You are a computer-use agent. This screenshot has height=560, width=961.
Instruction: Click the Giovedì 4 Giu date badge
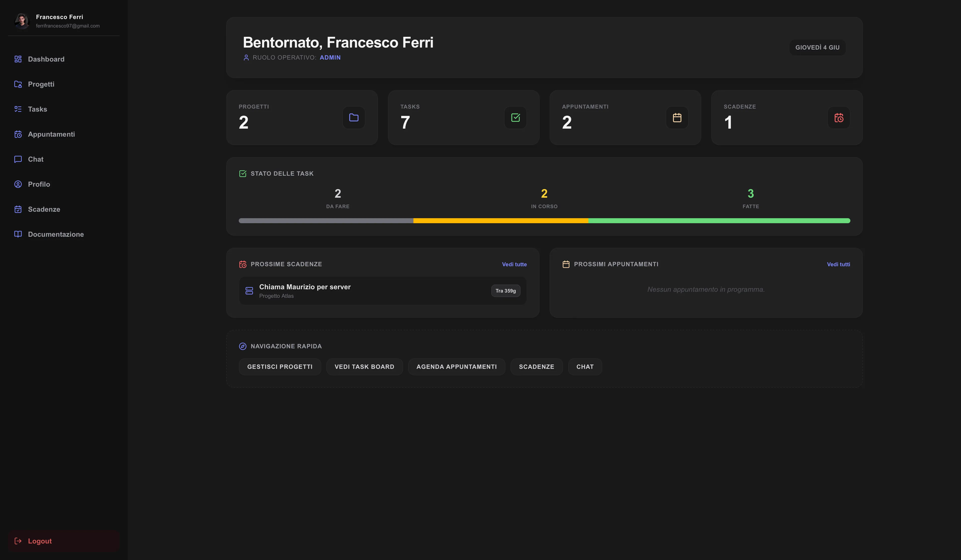[817, 48]
